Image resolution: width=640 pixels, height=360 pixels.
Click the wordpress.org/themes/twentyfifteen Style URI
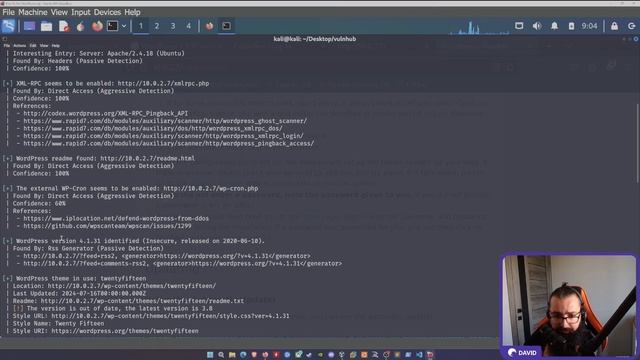(x=125, y=331)
